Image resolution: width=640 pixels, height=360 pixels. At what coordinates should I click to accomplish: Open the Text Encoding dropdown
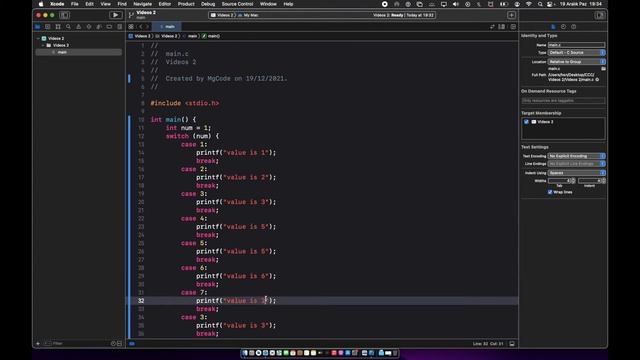(576, 156)
